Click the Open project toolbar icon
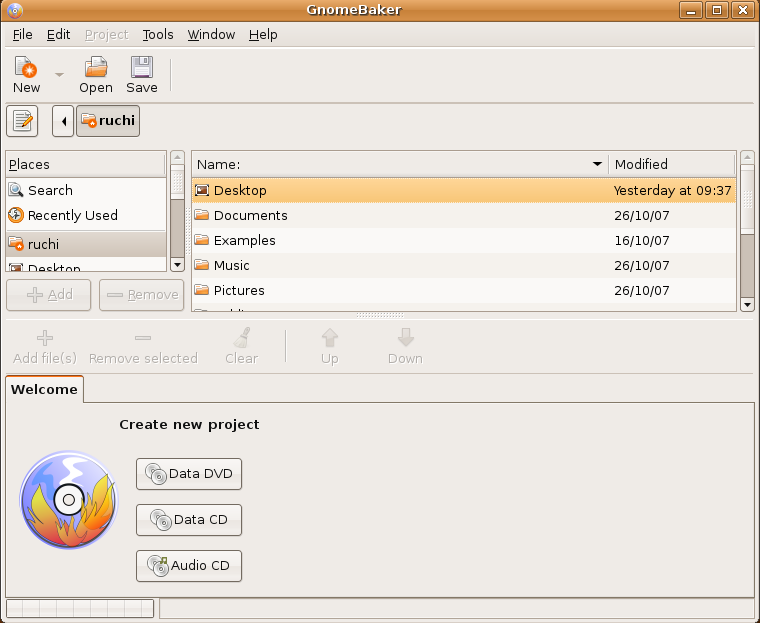 tap(96, 67)
